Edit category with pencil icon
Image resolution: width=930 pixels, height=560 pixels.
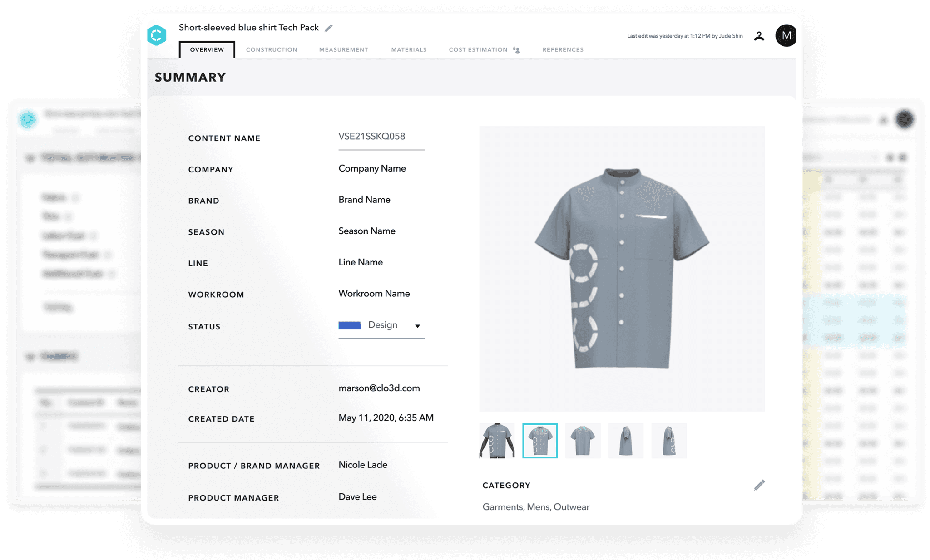pos(759,485)
